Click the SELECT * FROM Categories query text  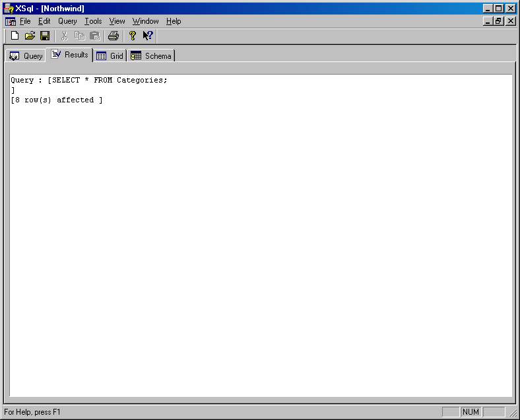click(x=110, y=80)
